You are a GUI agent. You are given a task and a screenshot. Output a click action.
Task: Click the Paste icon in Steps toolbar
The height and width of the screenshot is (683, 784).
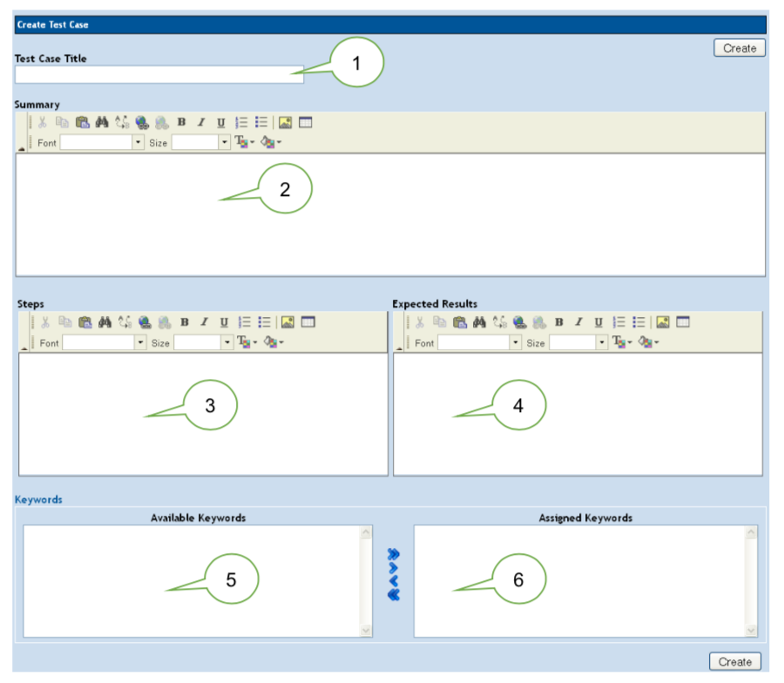point(85,322)
